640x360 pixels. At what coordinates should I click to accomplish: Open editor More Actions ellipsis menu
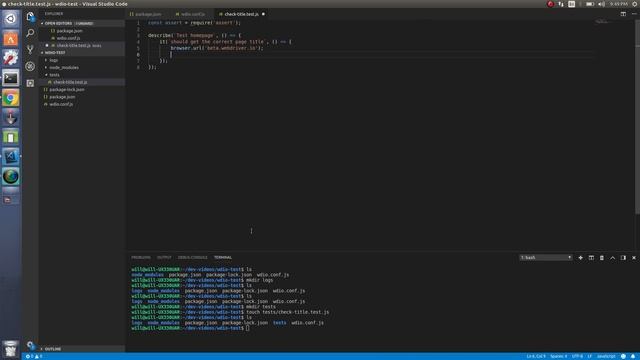pyautogui.click(x=634, y=14)
